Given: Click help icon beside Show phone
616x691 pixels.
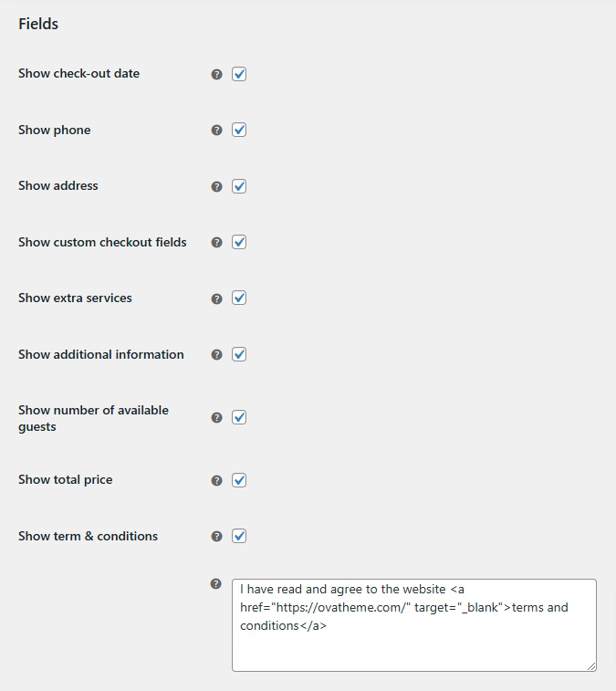Looking at the screenshot, I should click(x=216, y=131).
